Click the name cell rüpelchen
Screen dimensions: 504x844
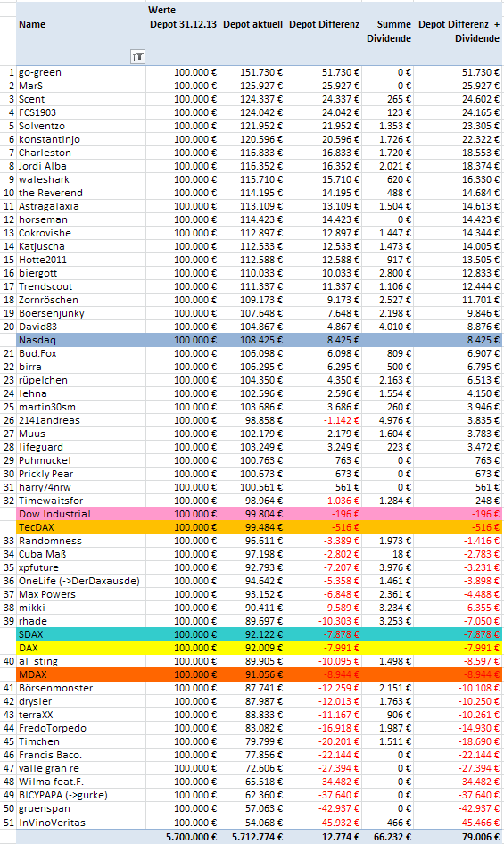[43, 380]
